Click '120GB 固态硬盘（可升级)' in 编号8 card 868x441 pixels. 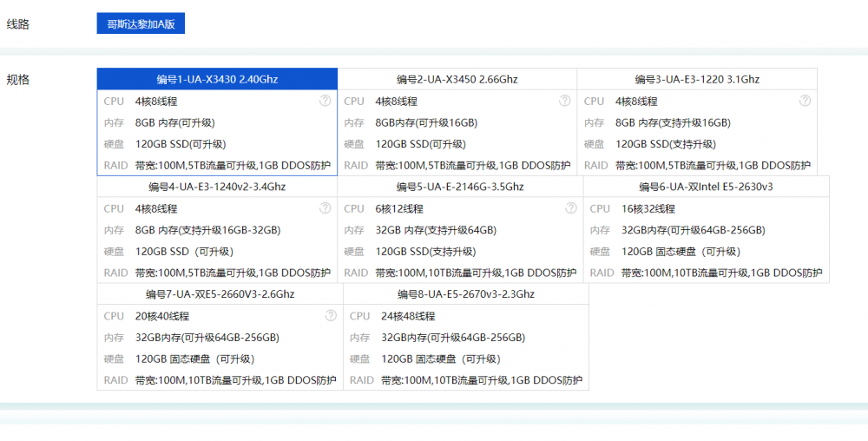tap(441, 359)
